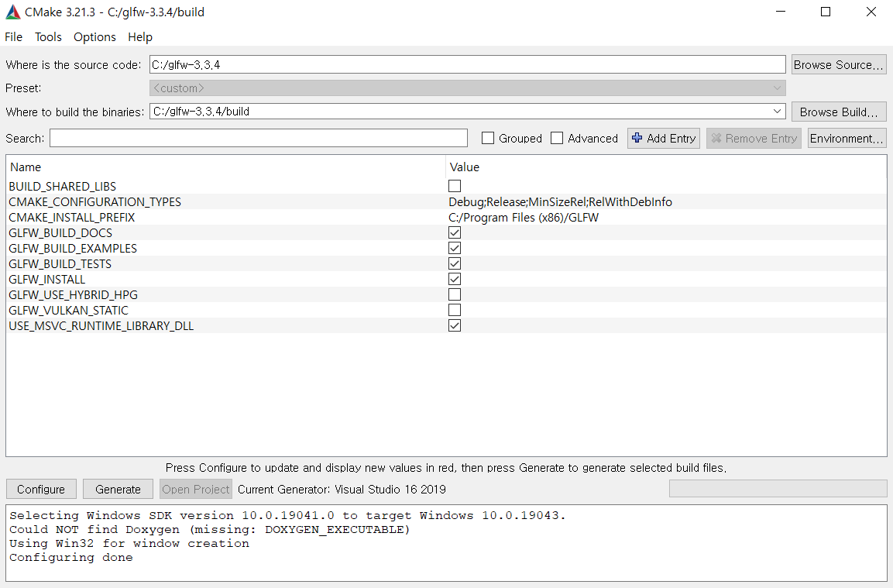Screen dimensions: 893x588
Task: Minimize the CMake window
Action: coord(780,12)
